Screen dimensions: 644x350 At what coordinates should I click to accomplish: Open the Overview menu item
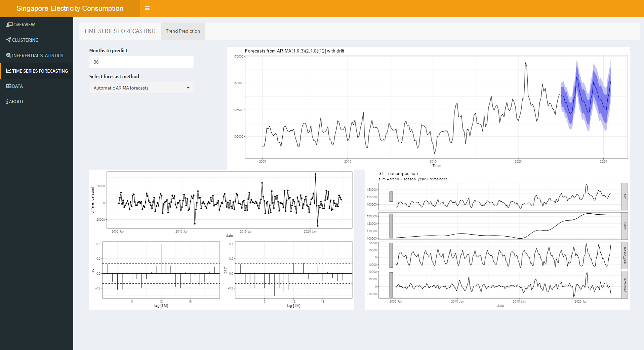click(x=24, y=25)
